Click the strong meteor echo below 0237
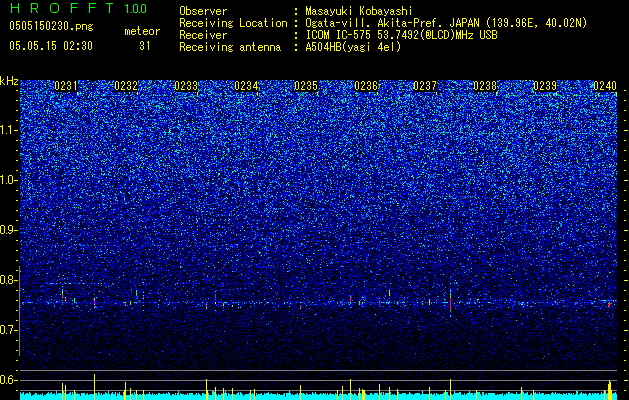The width and height of the screenshot is (629, 400). click(x=450, y=302)
